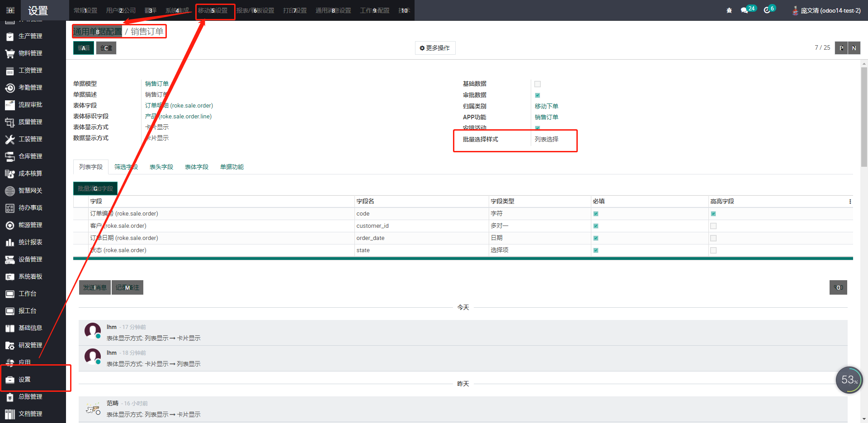The width and height of the screenshot is (868, 423).
Task: Open 仓库管理 in the sidebar
Action: [30, 156]
